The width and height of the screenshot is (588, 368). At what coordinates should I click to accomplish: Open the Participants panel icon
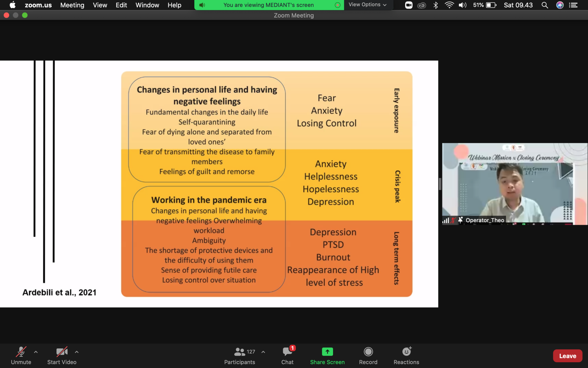[239, 352]
